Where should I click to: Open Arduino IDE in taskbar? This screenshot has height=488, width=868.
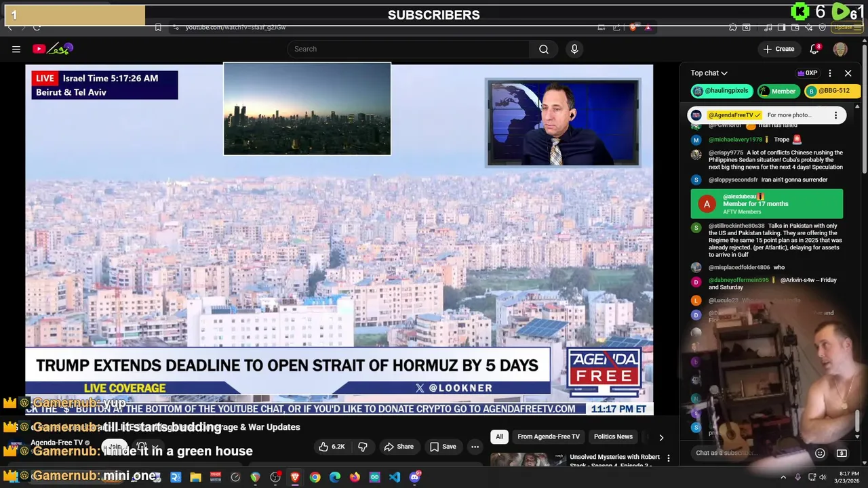374,477
